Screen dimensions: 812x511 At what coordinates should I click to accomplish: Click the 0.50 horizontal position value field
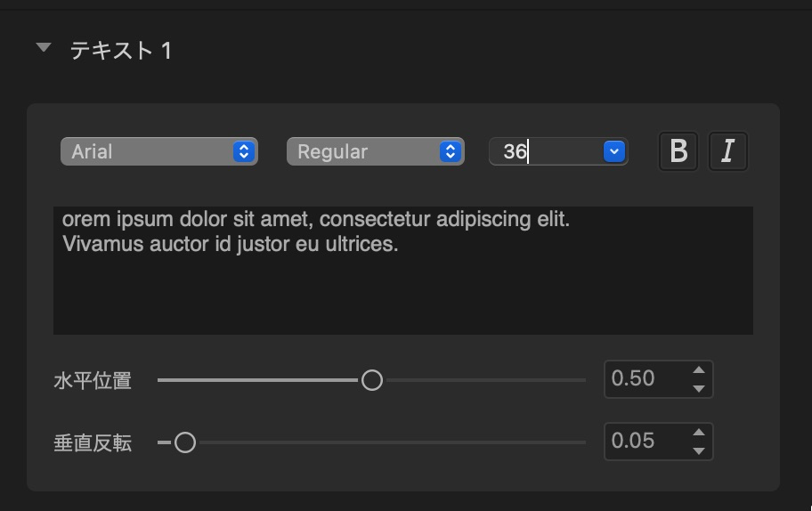point(647,379)
